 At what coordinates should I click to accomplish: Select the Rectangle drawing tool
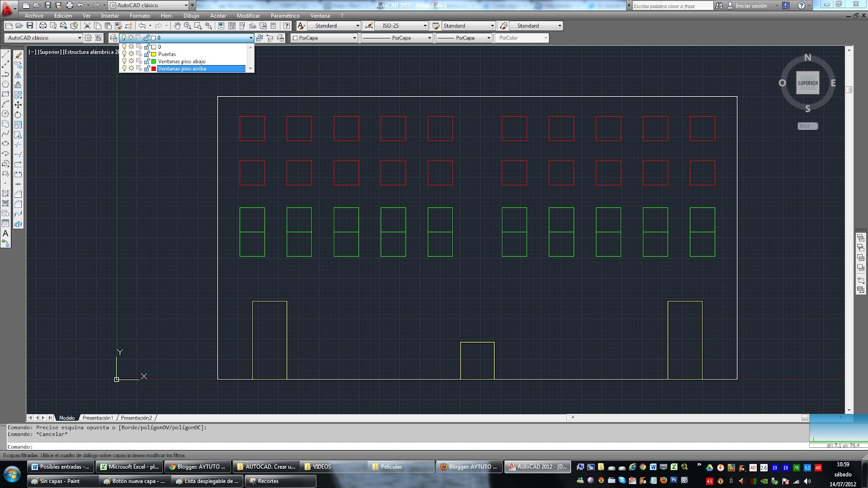[x=5, y=94]
